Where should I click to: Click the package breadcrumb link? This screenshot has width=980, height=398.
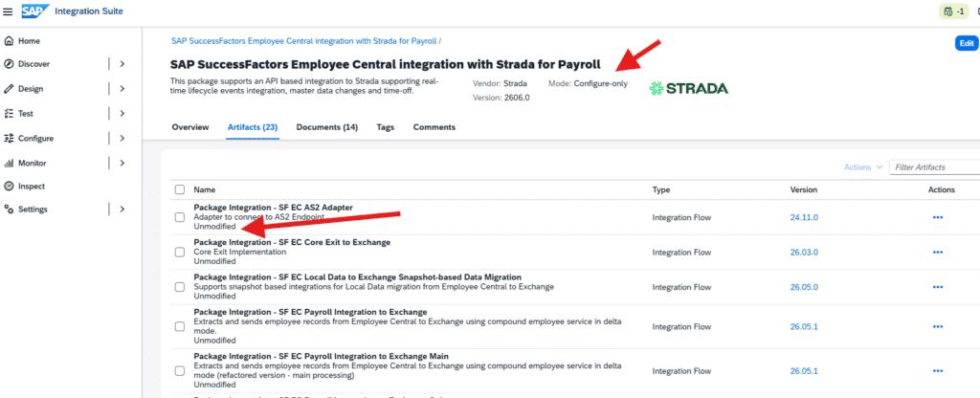point(304,40)
